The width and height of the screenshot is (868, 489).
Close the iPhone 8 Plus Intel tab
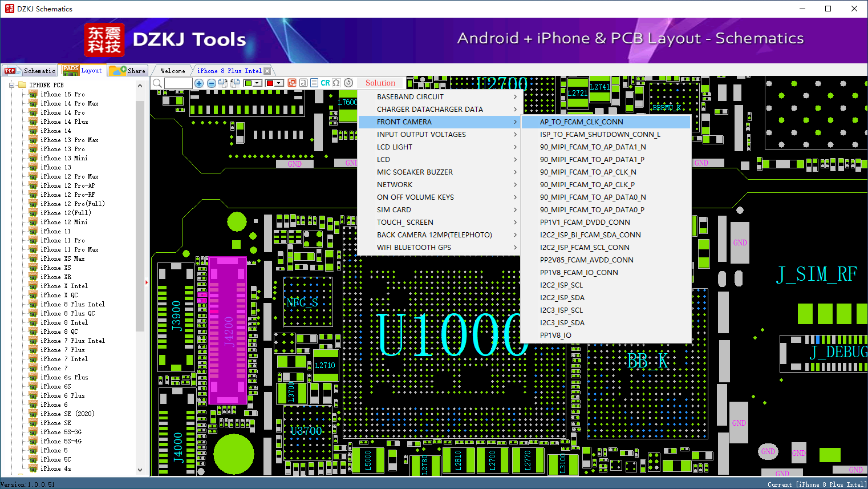coord(267,71)
